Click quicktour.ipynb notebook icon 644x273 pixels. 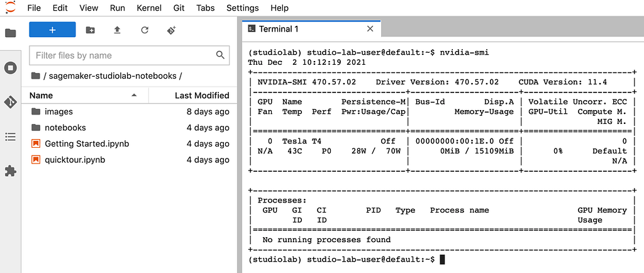click(x=36, y=160)
